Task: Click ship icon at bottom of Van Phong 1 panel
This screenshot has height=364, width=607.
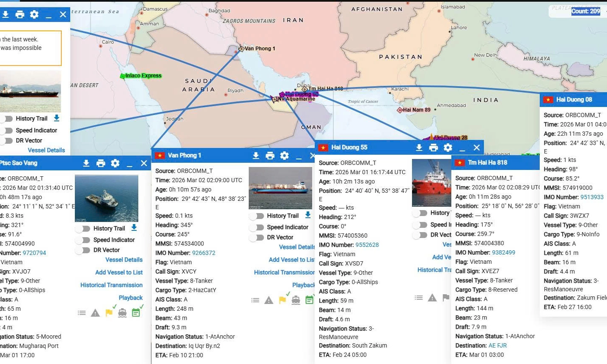Action: (x=296, y=300)
